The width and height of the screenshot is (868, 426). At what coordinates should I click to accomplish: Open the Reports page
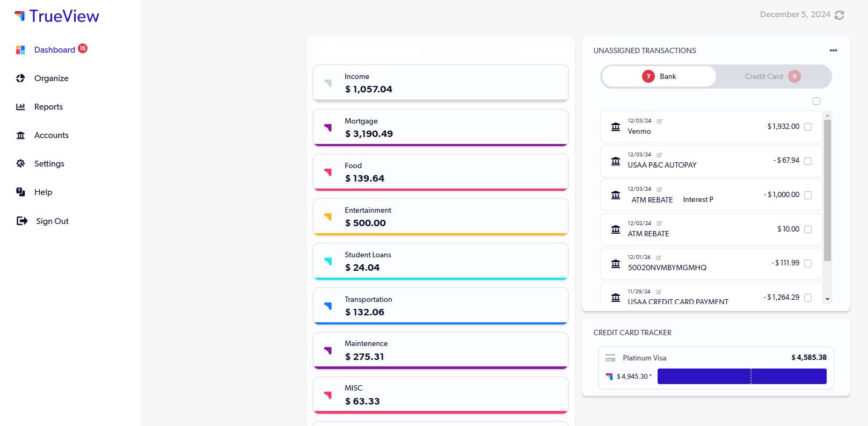pos(48,107)
